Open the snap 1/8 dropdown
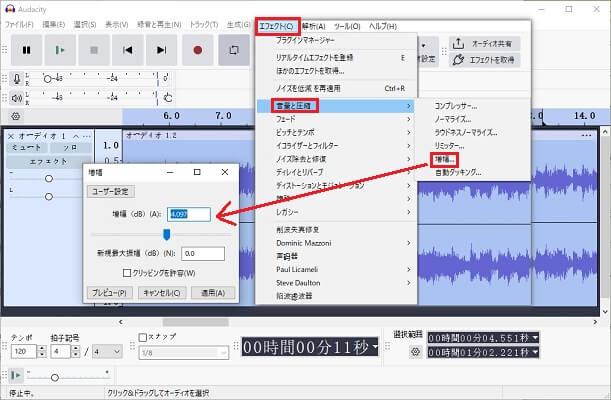The image size is (611, 400). [183, 353]
